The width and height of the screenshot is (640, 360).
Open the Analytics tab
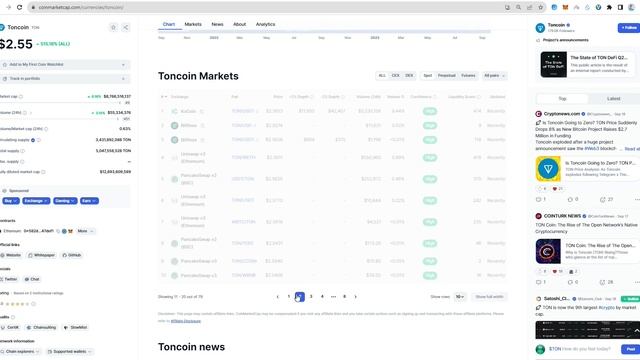(265, 24)
